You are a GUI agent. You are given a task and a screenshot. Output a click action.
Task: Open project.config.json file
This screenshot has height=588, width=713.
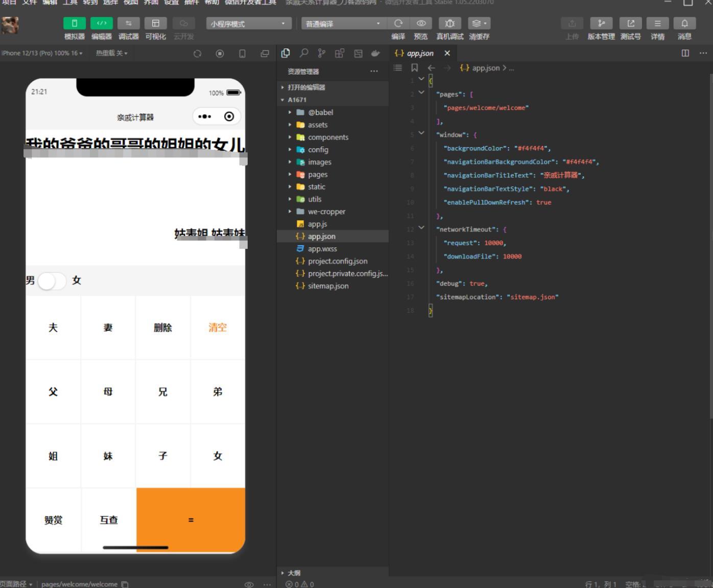(x=337, y=261)
